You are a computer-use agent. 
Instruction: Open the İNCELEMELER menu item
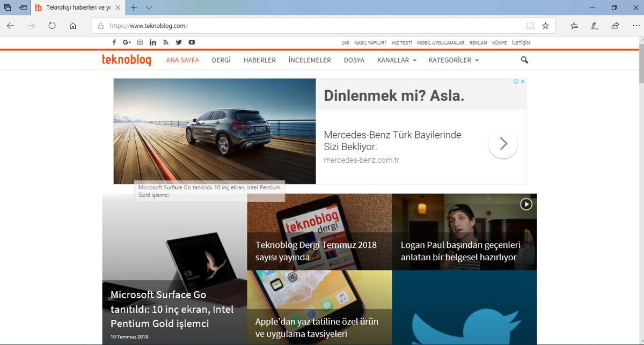tap(310, 60)
